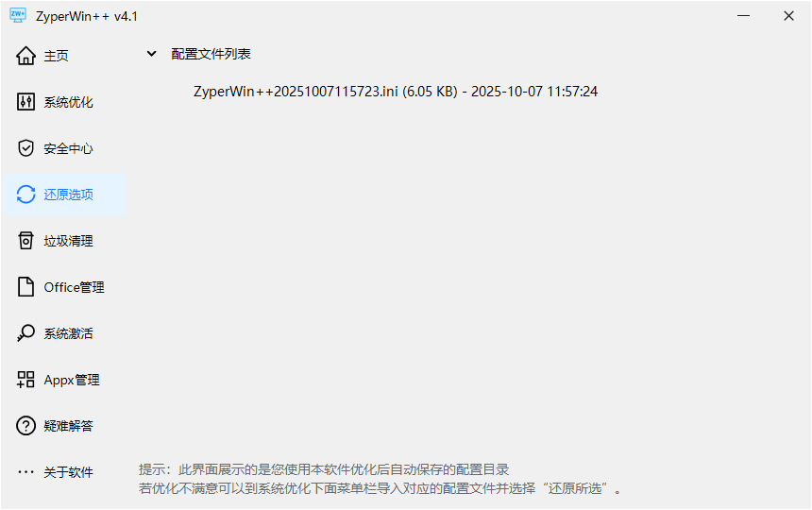Select the ZyperWin++20251007115723.ini config file

[x=395, y=92]
